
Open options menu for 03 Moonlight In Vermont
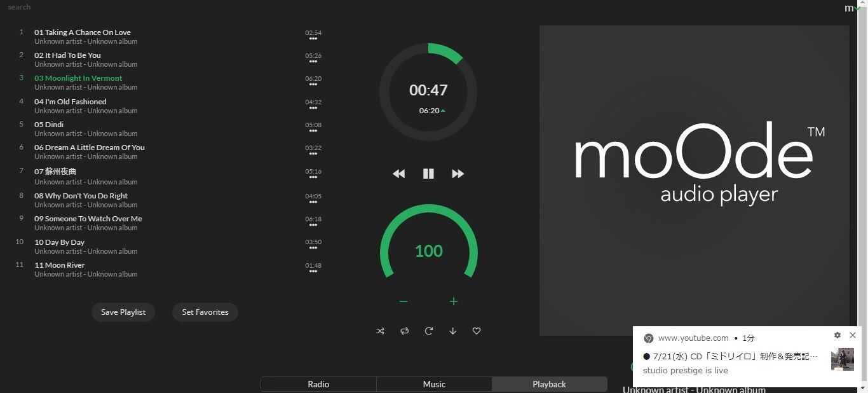click(313, 85)
